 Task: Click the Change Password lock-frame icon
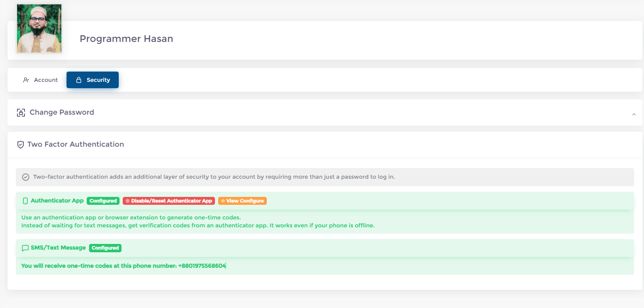tap(21, 113)
